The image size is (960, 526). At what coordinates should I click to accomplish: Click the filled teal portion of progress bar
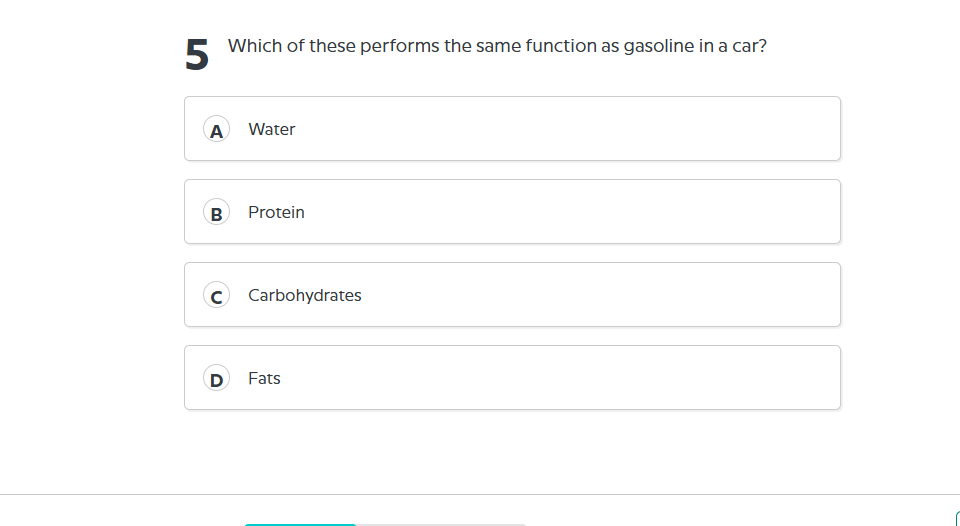click(x=300, y=524)
